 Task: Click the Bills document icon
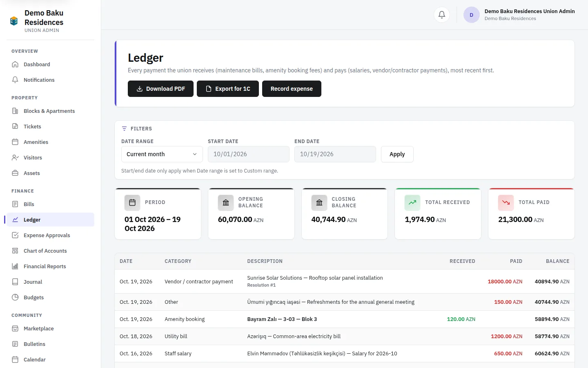coord(15,204)
